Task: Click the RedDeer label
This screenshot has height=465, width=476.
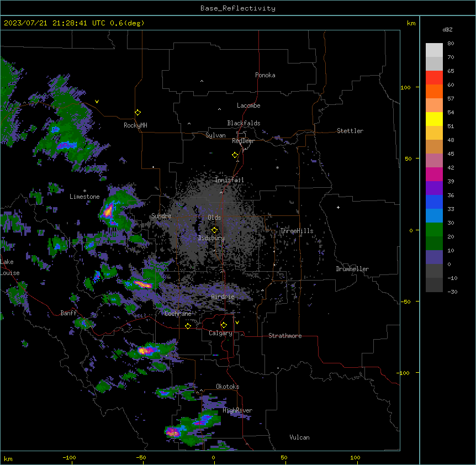Action: [x=243, y=141]
